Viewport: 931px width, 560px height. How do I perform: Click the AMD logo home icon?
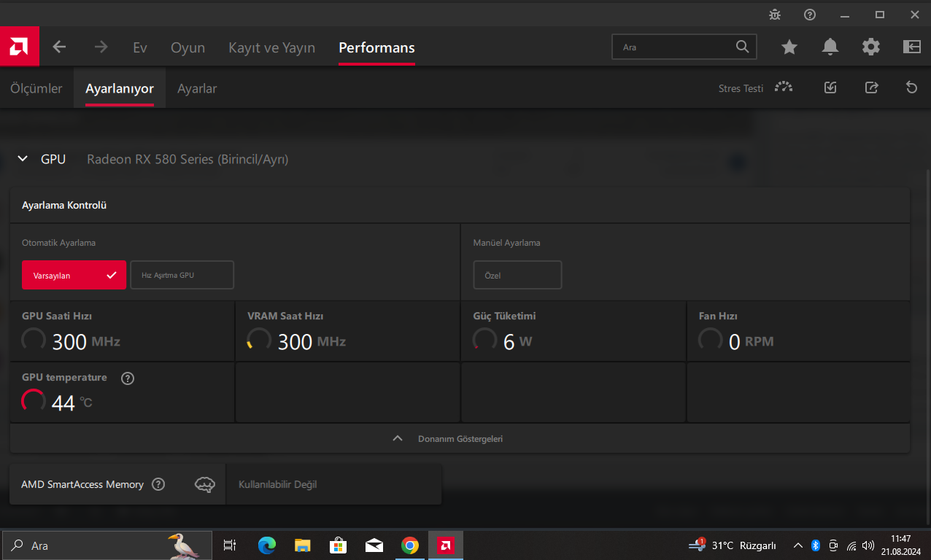coord(19,47)
